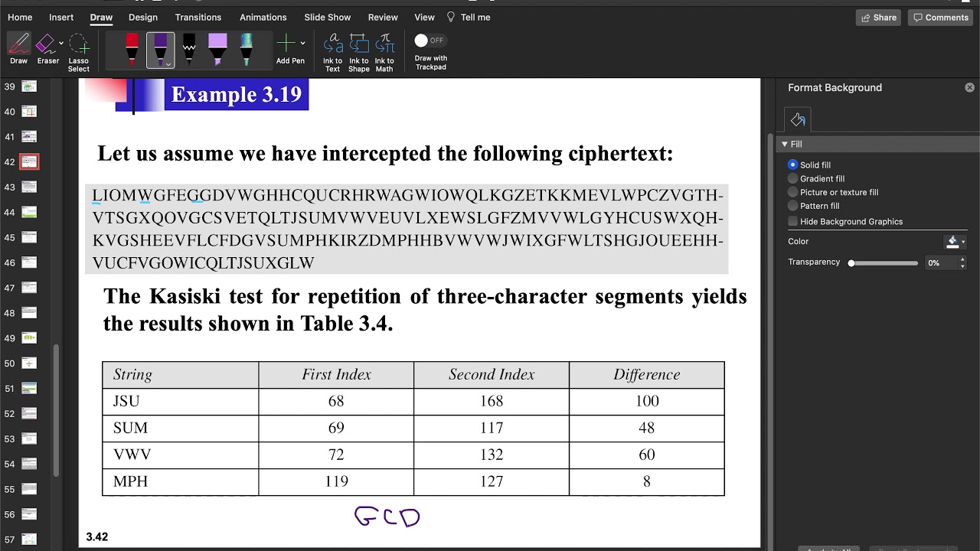980x551 pixels.
Task: Select slide 41 thumbnail
Action: coord(29,137)
